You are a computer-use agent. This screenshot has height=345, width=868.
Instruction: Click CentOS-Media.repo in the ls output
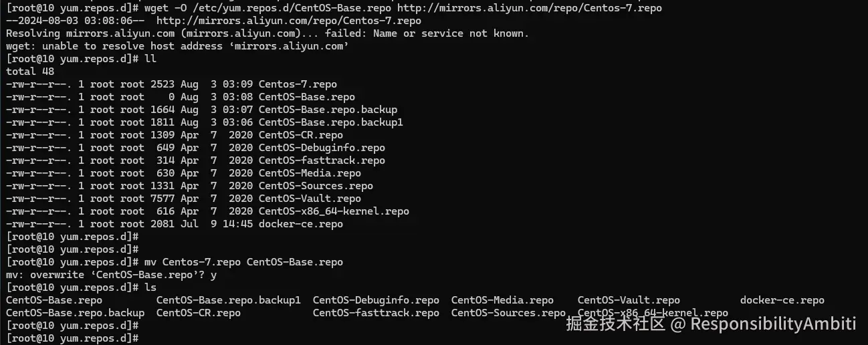tap(502, 300)
